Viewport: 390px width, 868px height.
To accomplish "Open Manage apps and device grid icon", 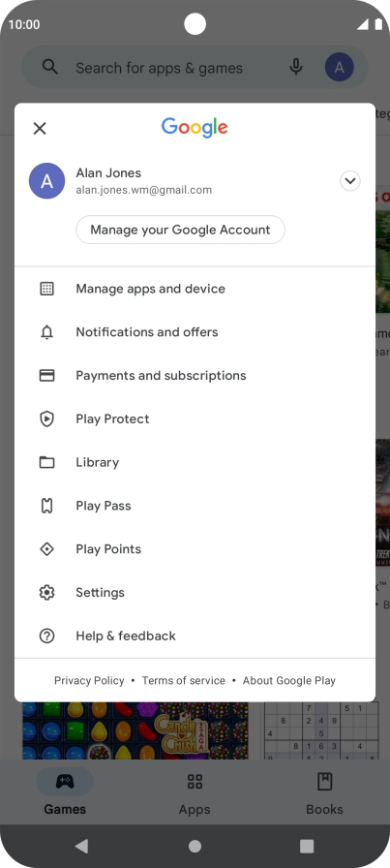I will point(47,289).
